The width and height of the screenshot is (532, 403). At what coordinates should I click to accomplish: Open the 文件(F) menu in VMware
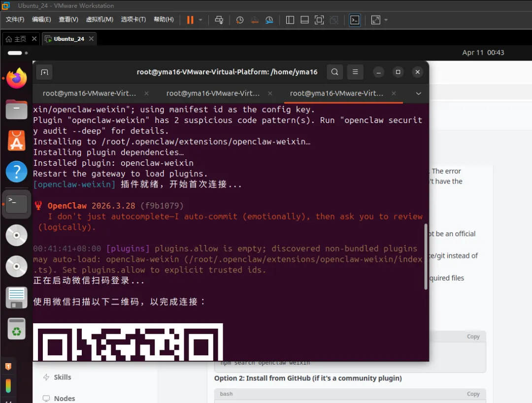[x=15, y=20]
